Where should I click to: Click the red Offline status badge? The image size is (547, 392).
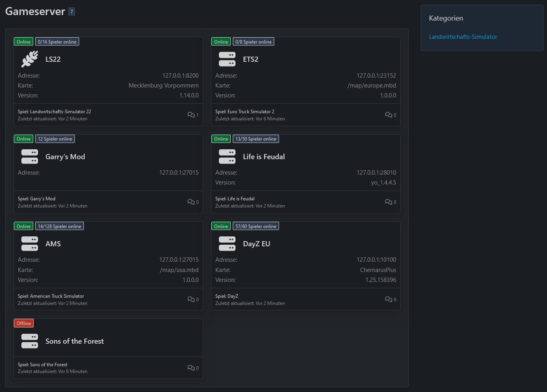tap(24, 323)
